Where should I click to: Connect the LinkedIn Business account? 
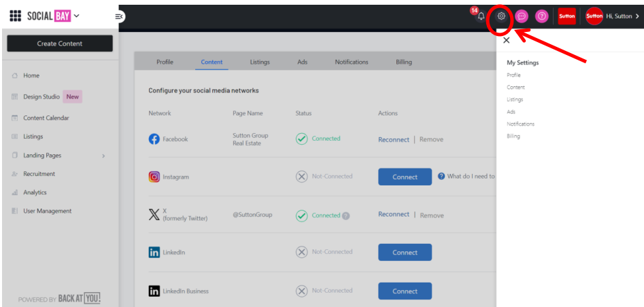click(405, 291)
